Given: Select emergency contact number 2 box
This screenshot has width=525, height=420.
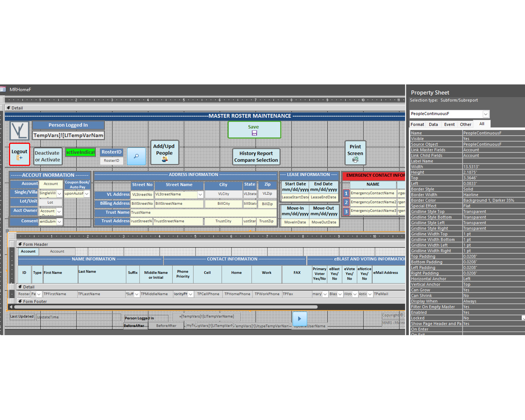Looking at the screenshot, I should (346, 202).
